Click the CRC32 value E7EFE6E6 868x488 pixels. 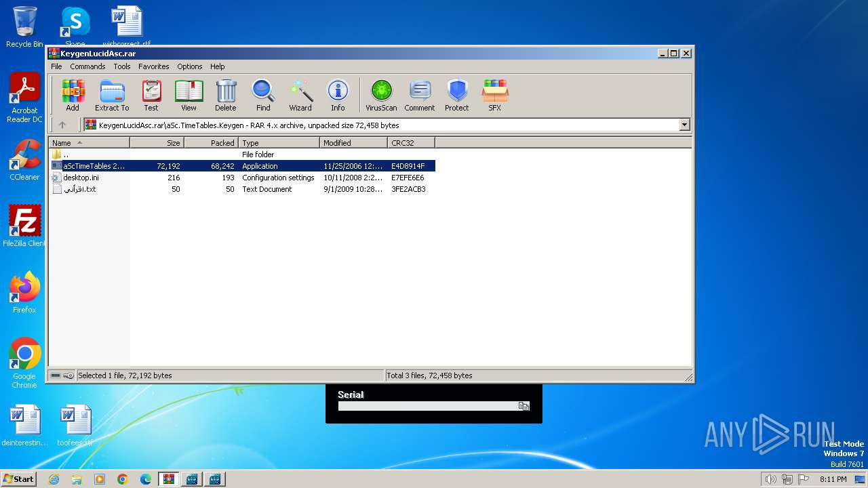pos(408,178)
